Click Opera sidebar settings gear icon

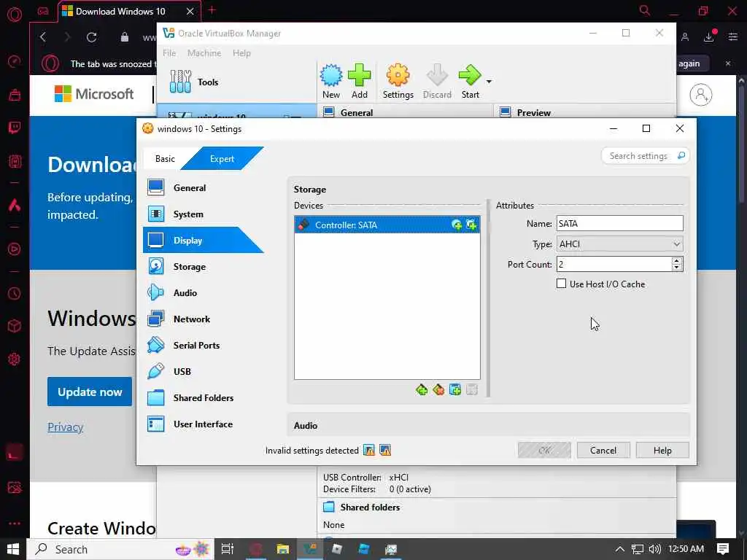15,359
